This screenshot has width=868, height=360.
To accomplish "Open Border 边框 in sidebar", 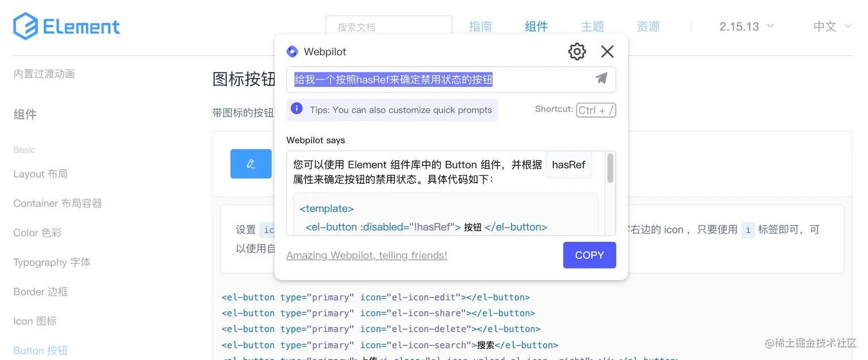I will click(x=40, y=292).
